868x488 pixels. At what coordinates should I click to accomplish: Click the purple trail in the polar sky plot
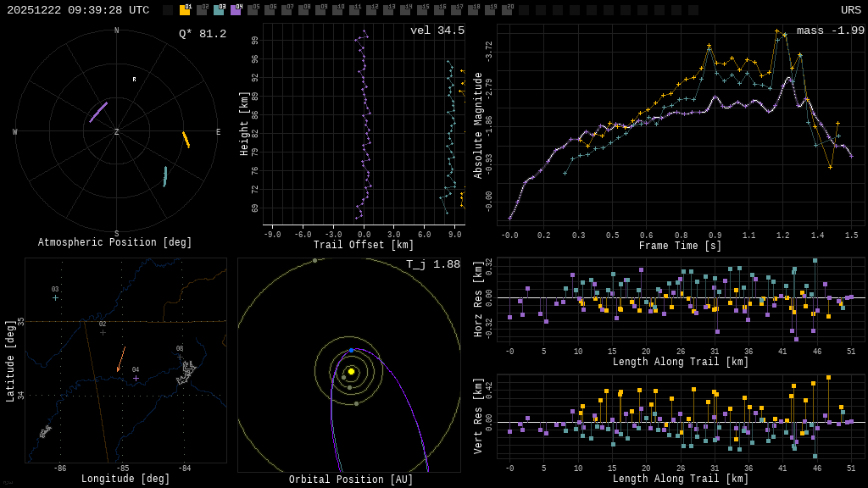pos(98,113)
